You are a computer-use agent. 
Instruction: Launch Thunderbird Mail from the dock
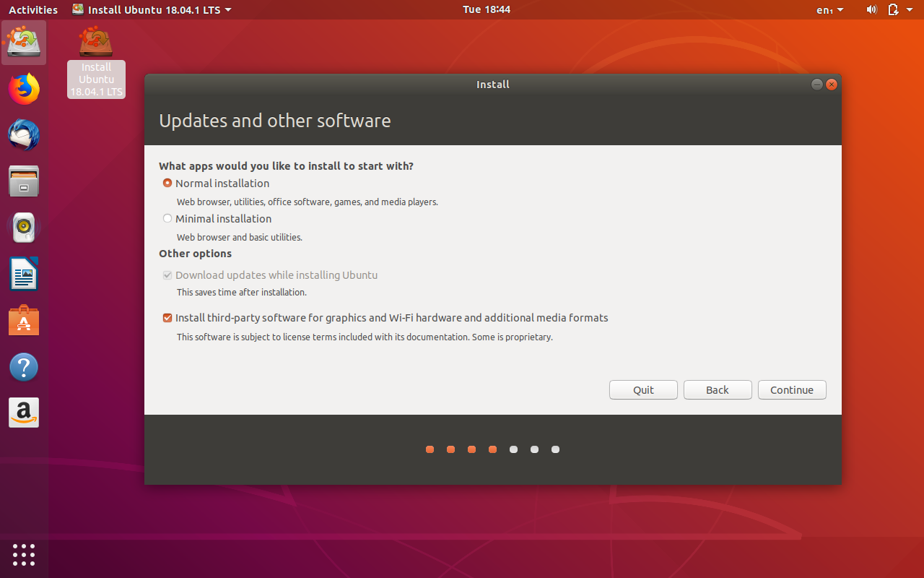pos(24,135)
